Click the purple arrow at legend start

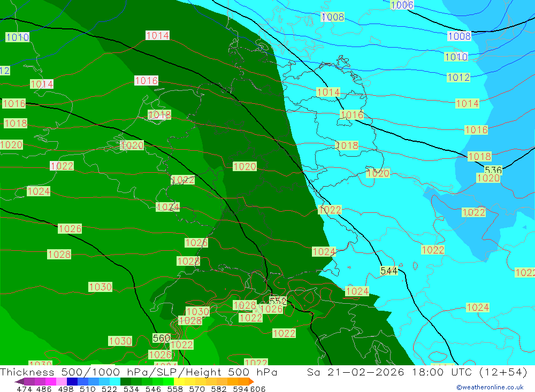coord(19,381)
